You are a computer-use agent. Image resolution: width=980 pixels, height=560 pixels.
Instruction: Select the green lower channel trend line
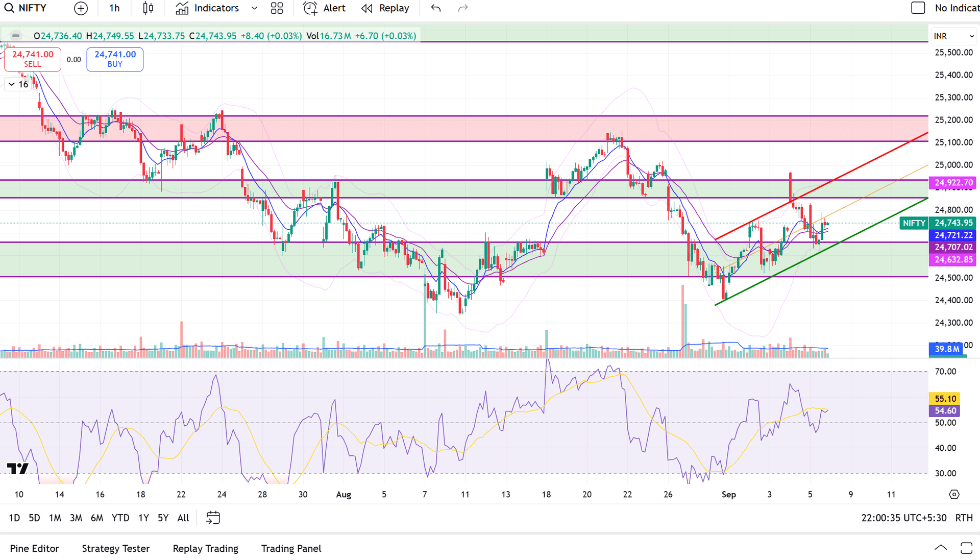822,252
